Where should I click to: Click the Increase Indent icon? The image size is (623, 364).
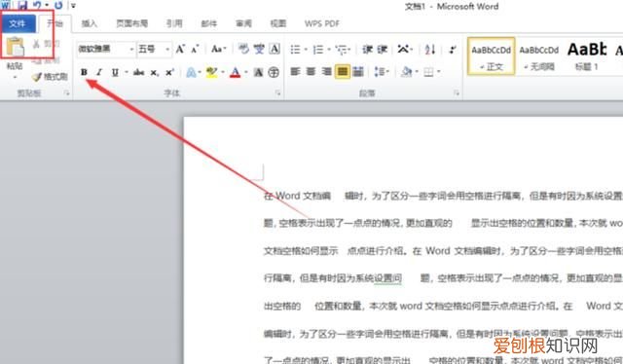pos(383,50)
